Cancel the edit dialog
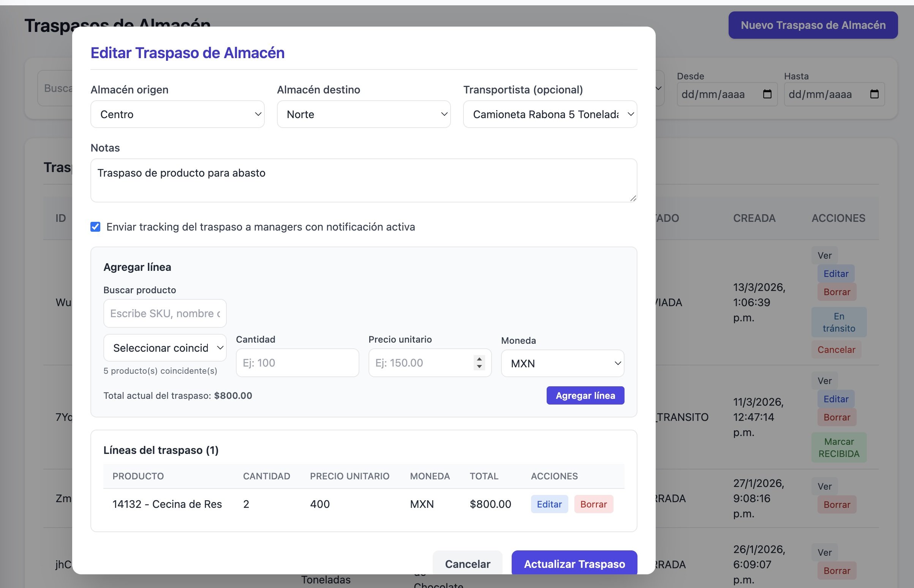 467,564
